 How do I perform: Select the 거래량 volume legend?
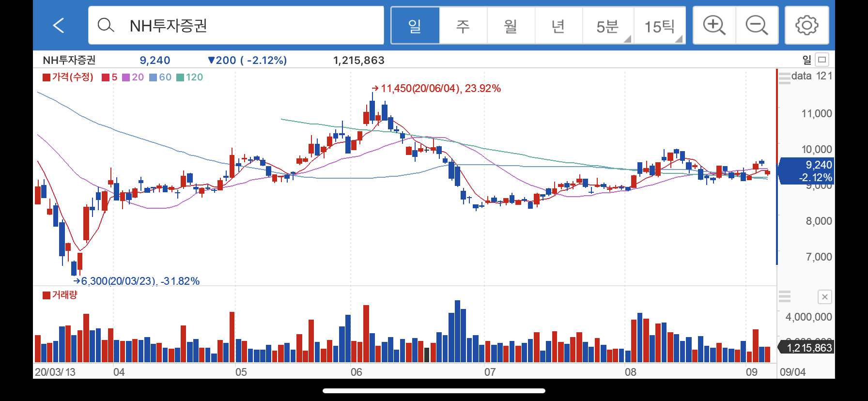(x=60, y=295)
